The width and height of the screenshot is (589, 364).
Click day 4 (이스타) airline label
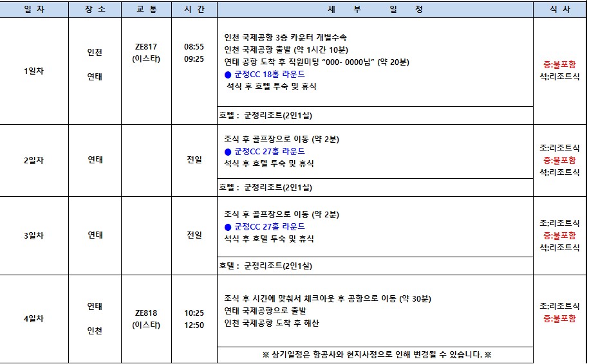pos(146,325)
